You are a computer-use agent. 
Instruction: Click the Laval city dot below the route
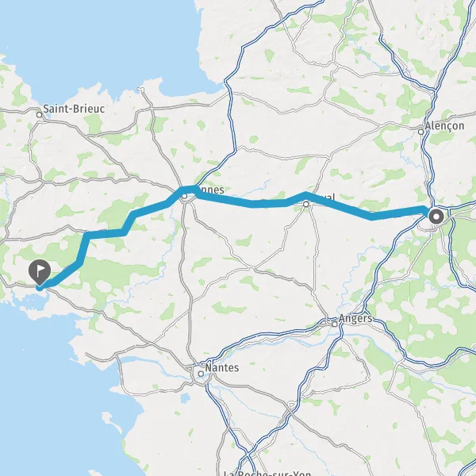[x=306, y=205]
